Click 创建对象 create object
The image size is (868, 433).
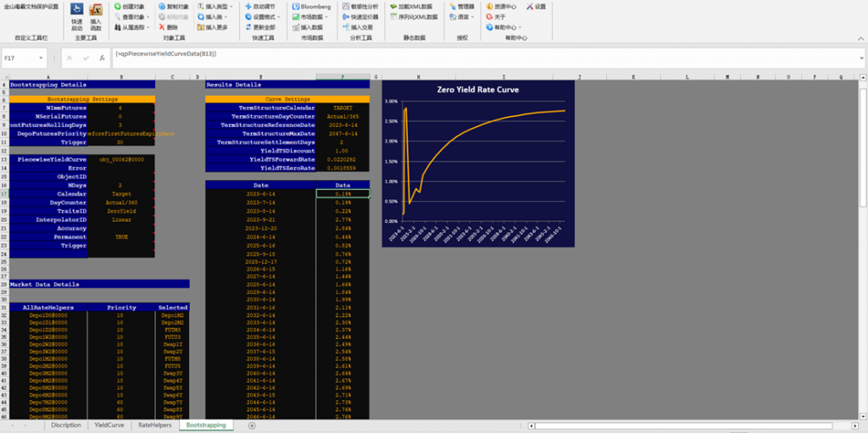pos(128,7)
